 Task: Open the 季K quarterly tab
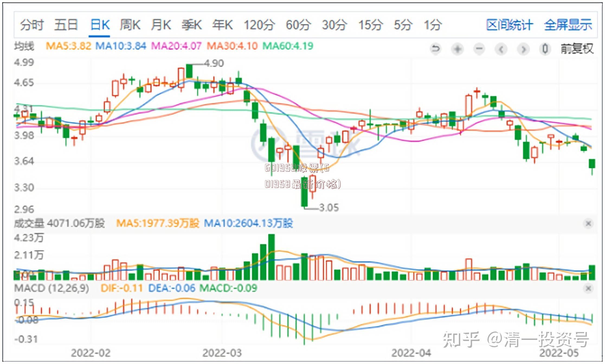coord(192,25)
